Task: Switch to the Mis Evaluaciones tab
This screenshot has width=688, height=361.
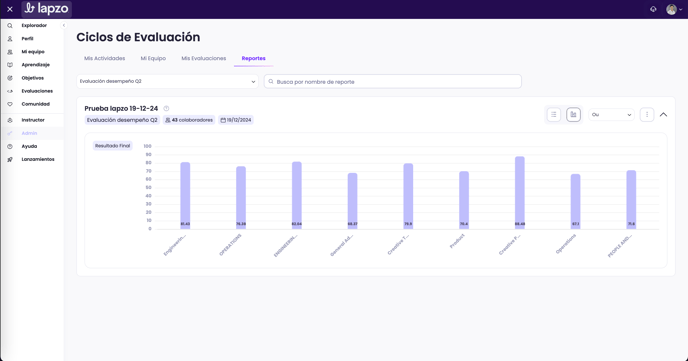Action: click(204, 58)
